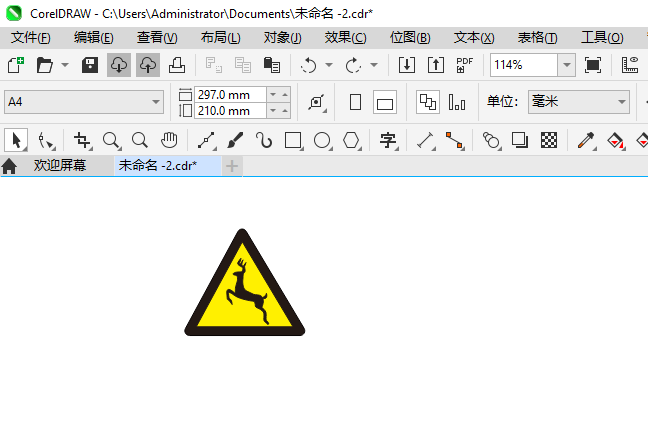The width and height of the screenshot is (648, 427).
Task: Publish to PDF icon
Action: 465,65
